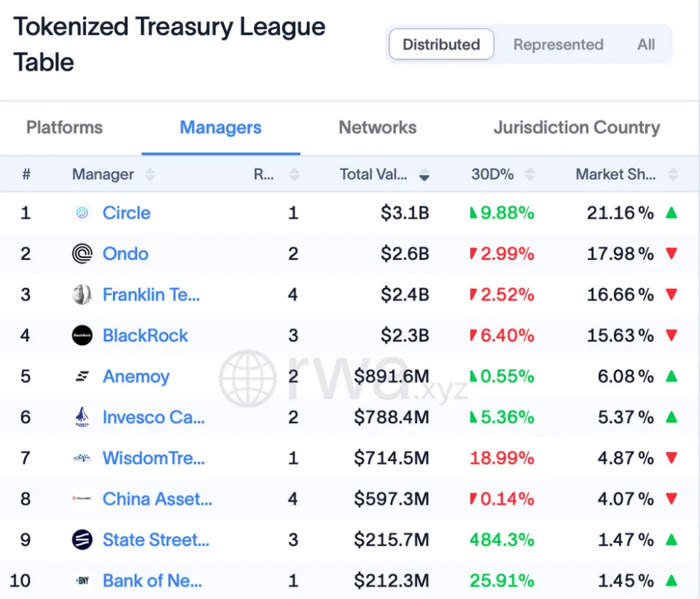
Task: Select the Represented view toggle
Action: pyautogui.click(x=558, y=44)
